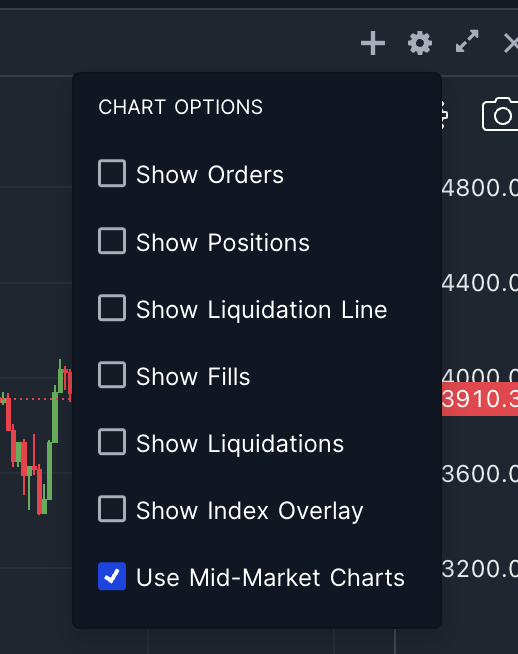Close the chart panel with the X icon

coord(511,43)
